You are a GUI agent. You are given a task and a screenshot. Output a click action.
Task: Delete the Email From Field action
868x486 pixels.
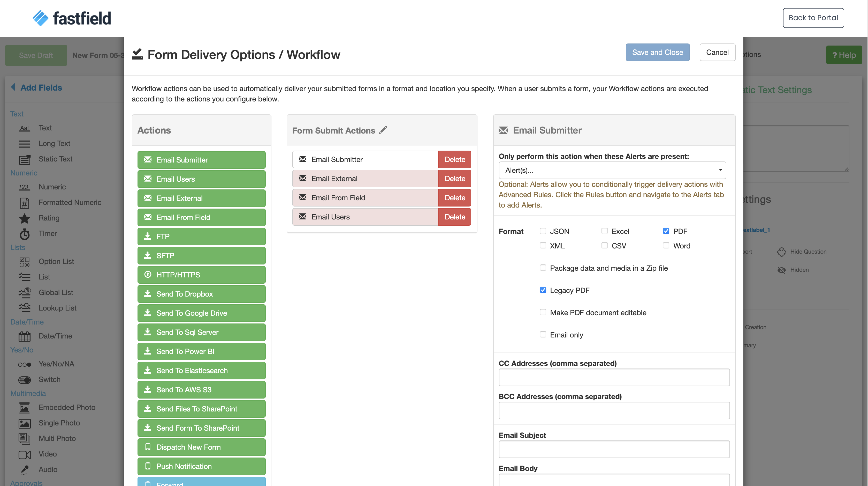click(x=454, y=198)
